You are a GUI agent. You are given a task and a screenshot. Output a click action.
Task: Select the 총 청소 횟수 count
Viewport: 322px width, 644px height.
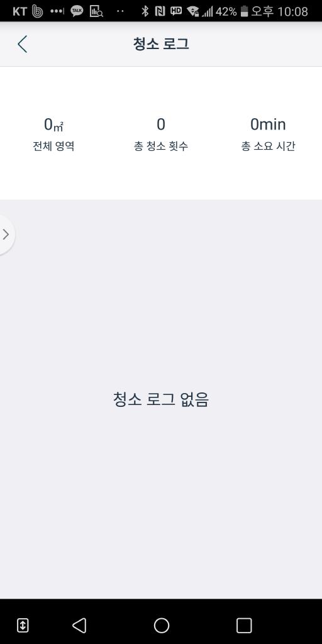[x=161, y=134]
